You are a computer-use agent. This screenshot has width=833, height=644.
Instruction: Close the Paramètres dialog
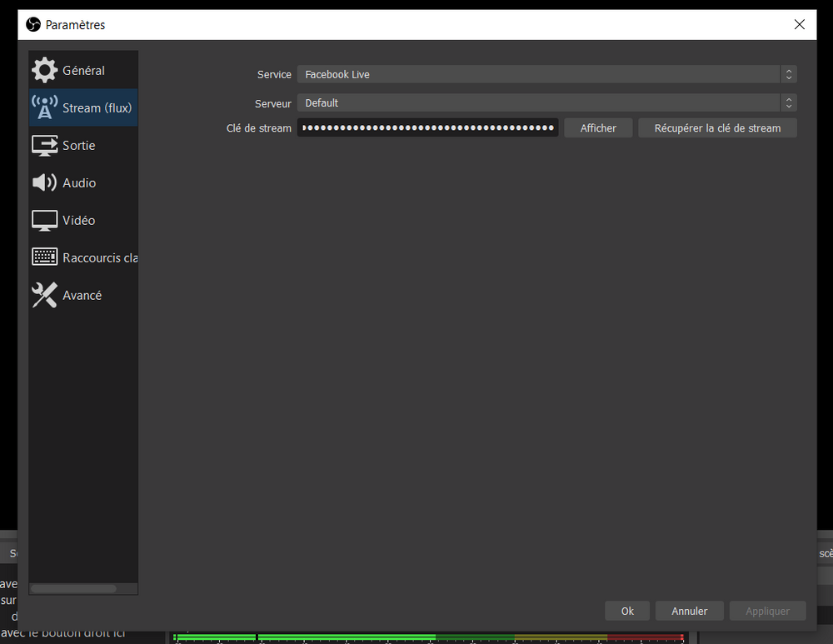coord(799,24)
